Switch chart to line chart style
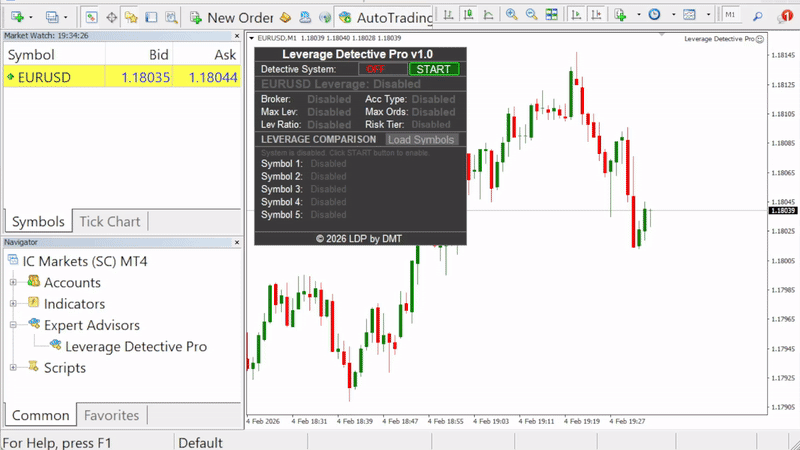Image resolution: width=800 pixels, height=450 pixels. [x=488, y=15]
